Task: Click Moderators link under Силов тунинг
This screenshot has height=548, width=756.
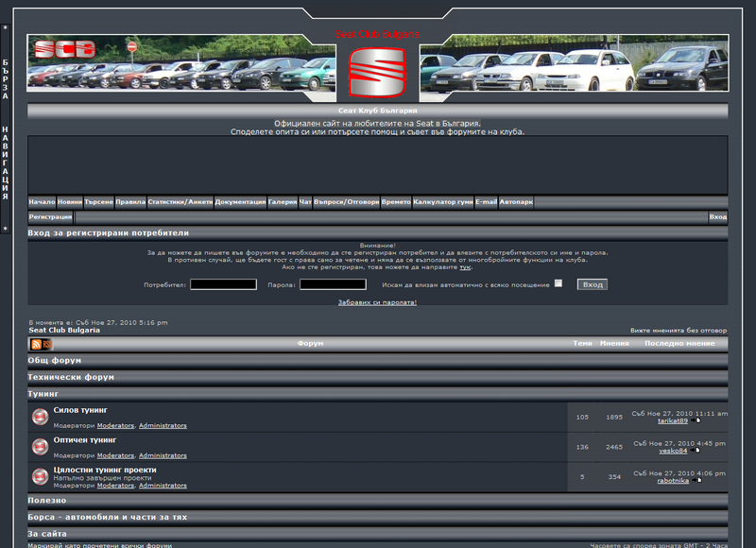Action: 115,425
